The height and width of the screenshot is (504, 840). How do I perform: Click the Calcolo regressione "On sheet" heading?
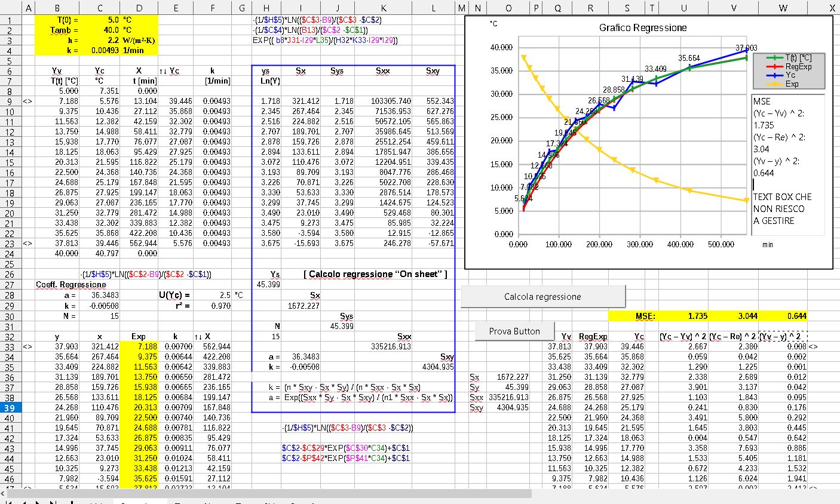click(x=375, y=274)
